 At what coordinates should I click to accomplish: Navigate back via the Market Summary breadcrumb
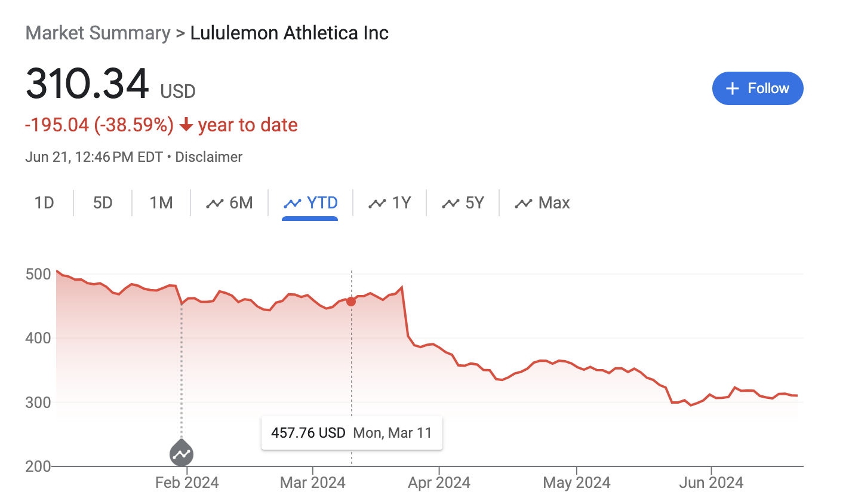tap(98, 33)
